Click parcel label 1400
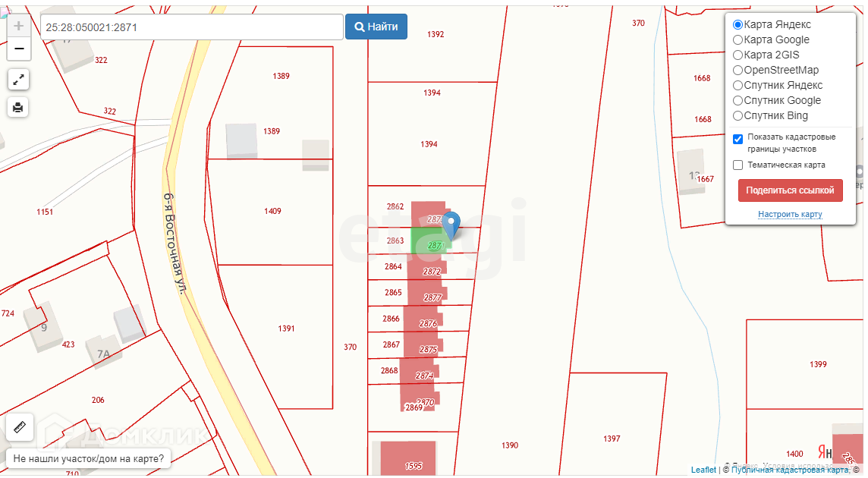 click(x=794, y=454)
